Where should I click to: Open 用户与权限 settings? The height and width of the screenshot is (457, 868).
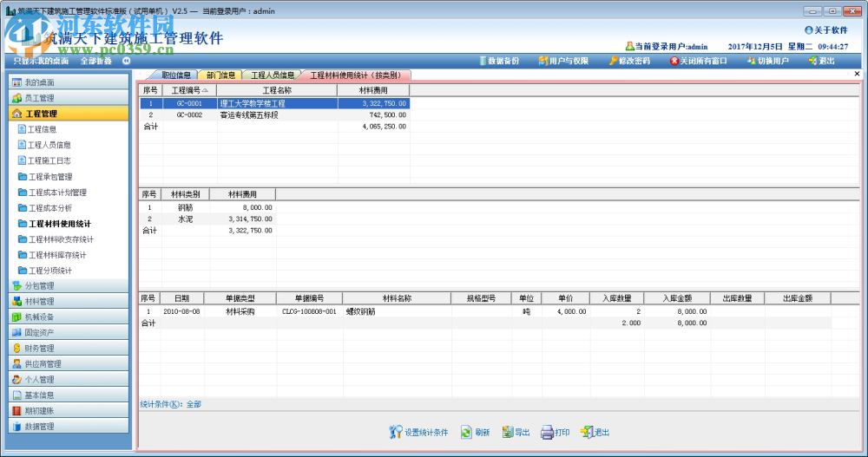point(563,61)
